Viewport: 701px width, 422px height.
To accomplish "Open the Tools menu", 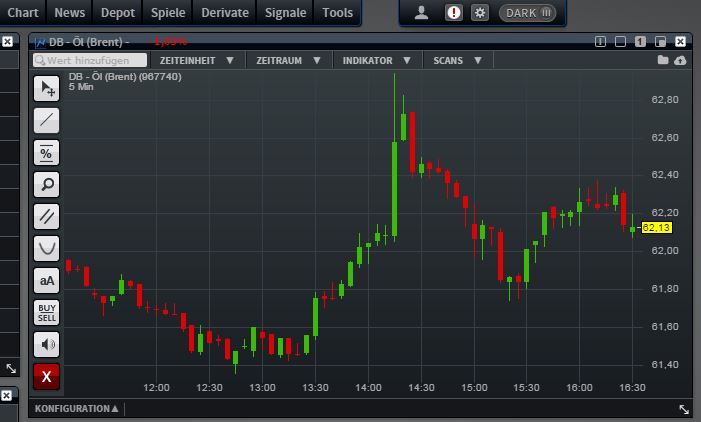I will point(338,13).
